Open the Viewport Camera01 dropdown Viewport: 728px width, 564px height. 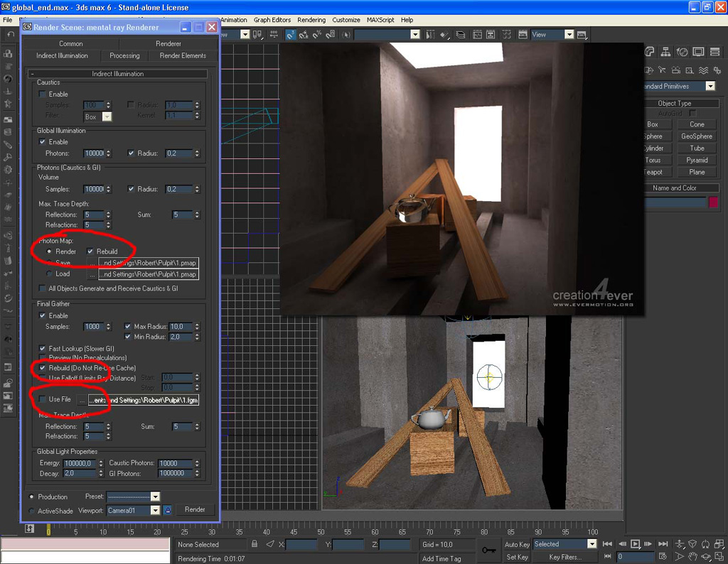(156, 510)
